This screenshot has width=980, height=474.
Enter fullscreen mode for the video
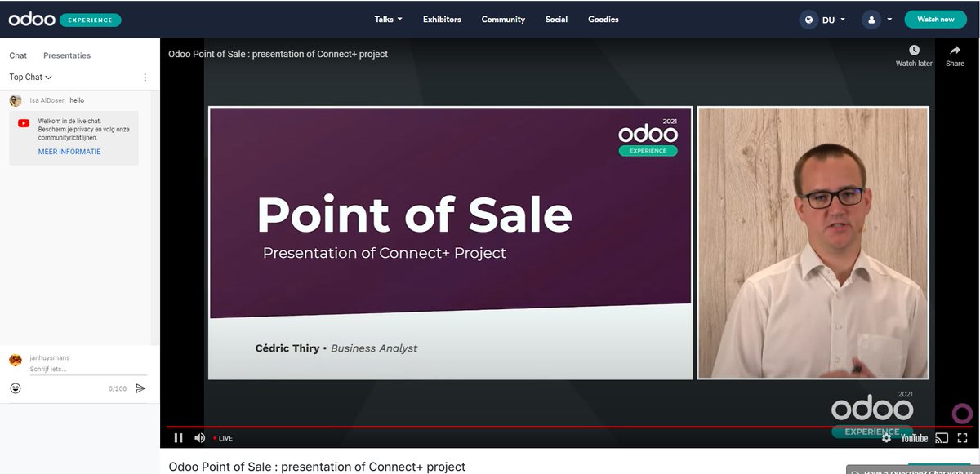click(x=964, y=438)
